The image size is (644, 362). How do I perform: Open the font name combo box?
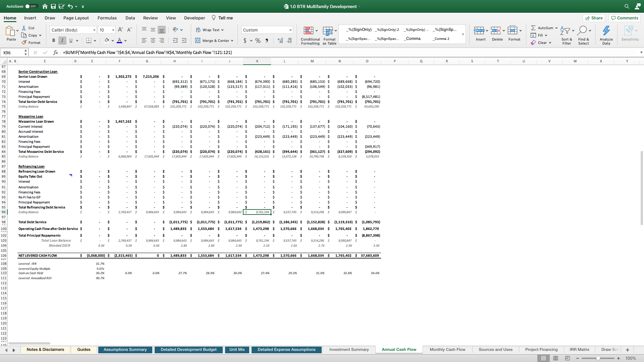point(73,30)
